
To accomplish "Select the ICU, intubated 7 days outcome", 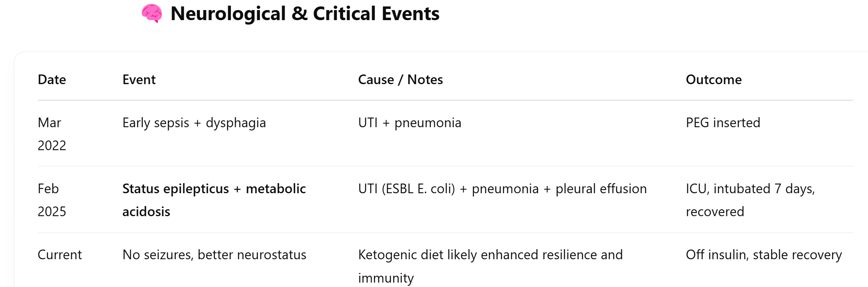I will [750, 189].
